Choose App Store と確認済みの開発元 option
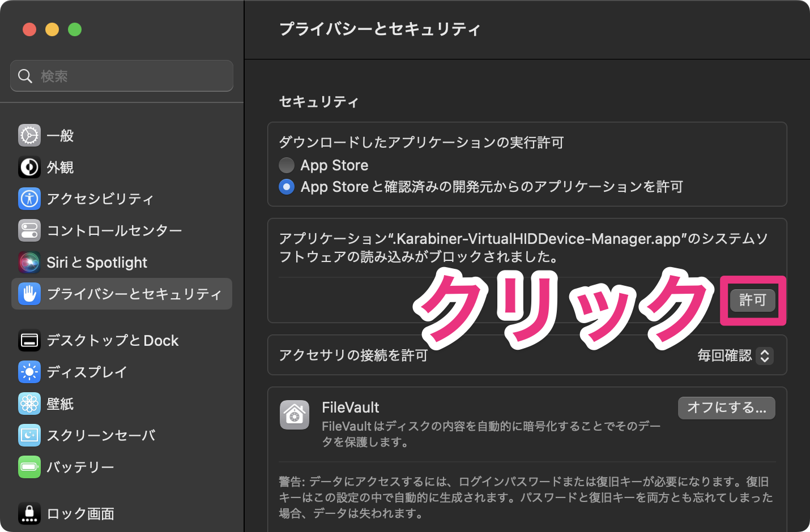Image resolution: width=810 pixels, height=532 pixels. (287, 187)
